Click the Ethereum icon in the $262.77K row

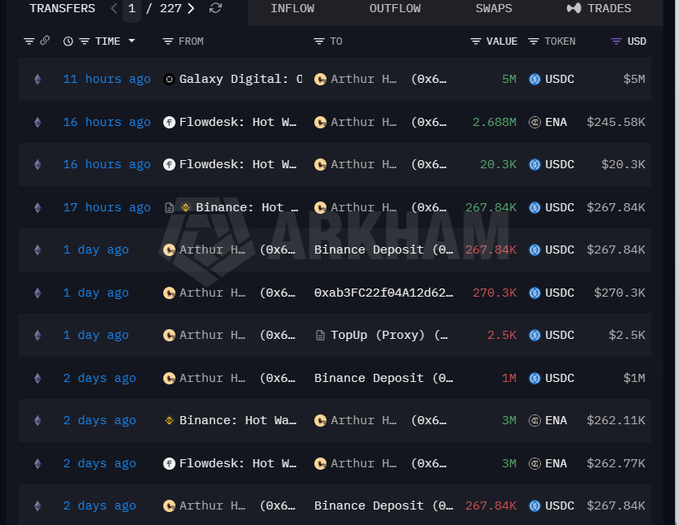38,464
